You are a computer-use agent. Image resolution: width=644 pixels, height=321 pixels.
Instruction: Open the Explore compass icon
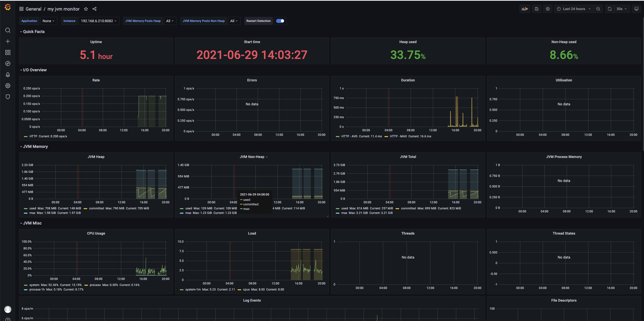tap(8, 63)
